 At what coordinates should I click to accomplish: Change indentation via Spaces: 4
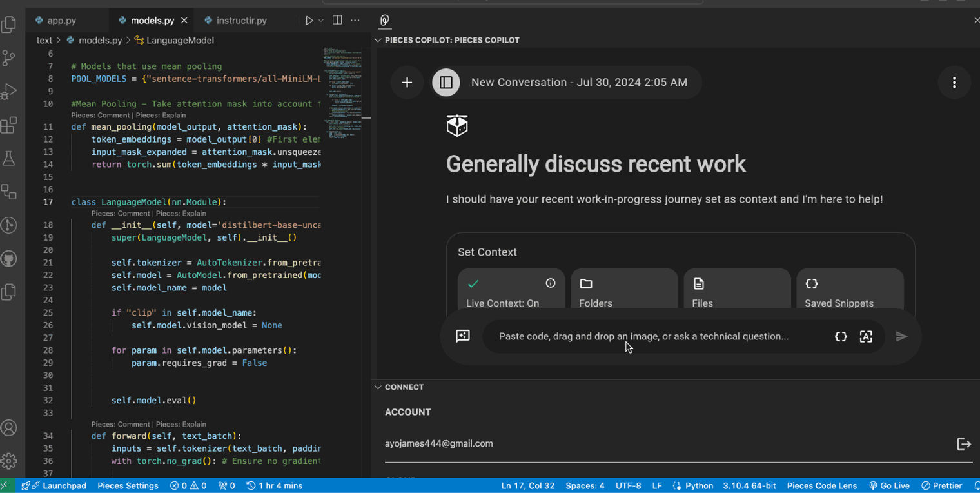point(585,486)
